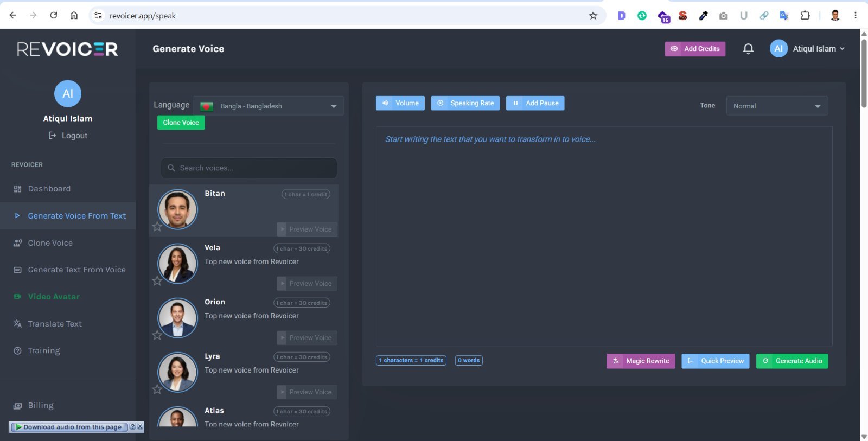The image size is (868, 441).
Task: Favorite the Bitan voice with star
Action: [157, 227]
